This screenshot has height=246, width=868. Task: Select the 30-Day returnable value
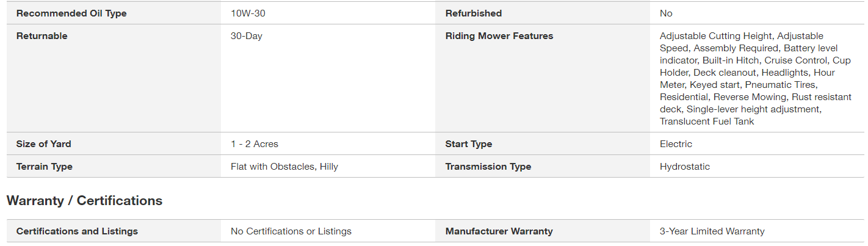247,36
